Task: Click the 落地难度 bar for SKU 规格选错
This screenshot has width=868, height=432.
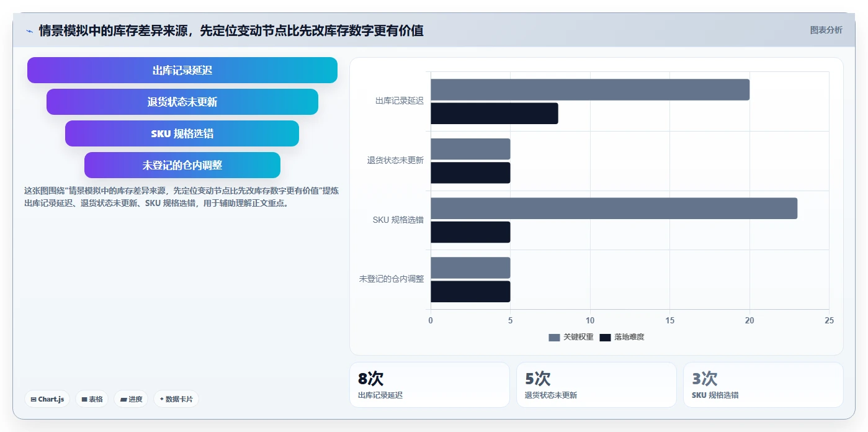Action: (x=470, y=232)
